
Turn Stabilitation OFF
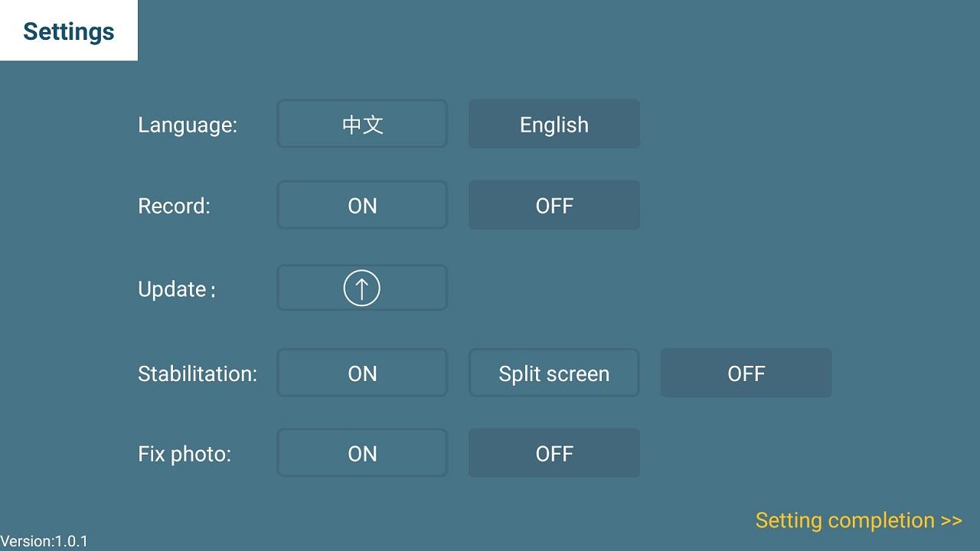(x=746, y=373)
